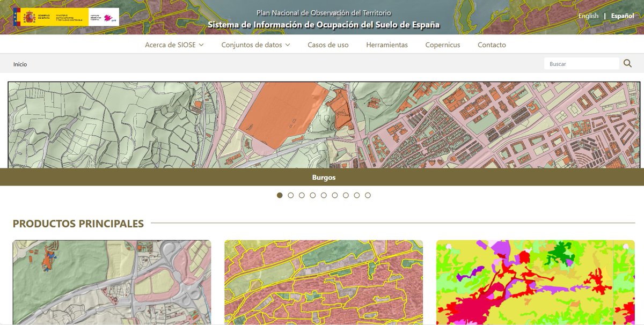The image size is (644, 325).
Task: Select the first carousel dot
Action: point(280,195)
